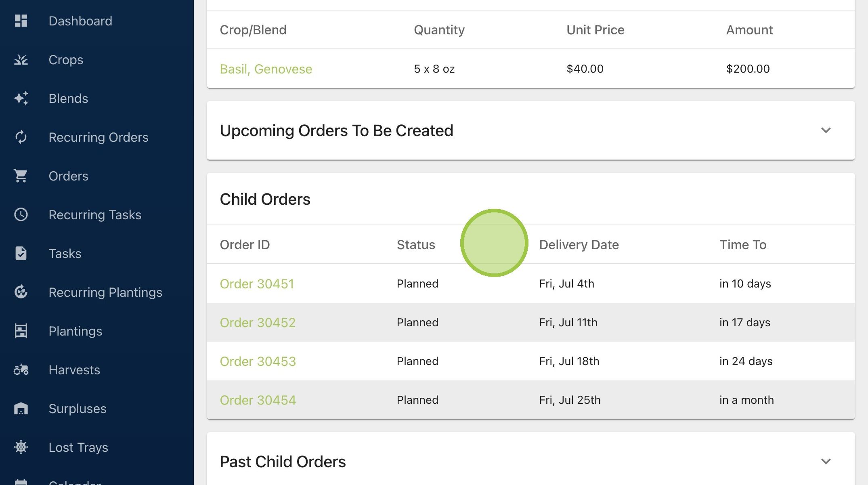
Task: Open Order 30453 link
Action: tap(258, 361)
